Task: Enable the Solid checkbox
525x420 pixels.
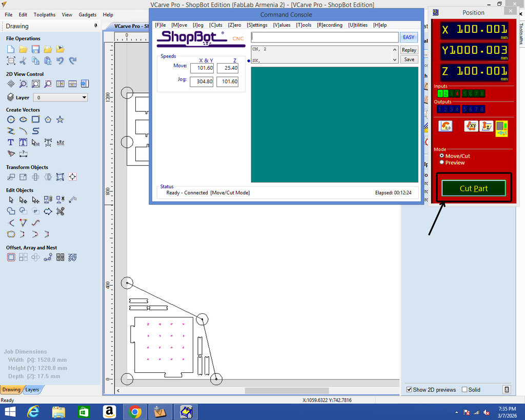Action: coord(464,390)
